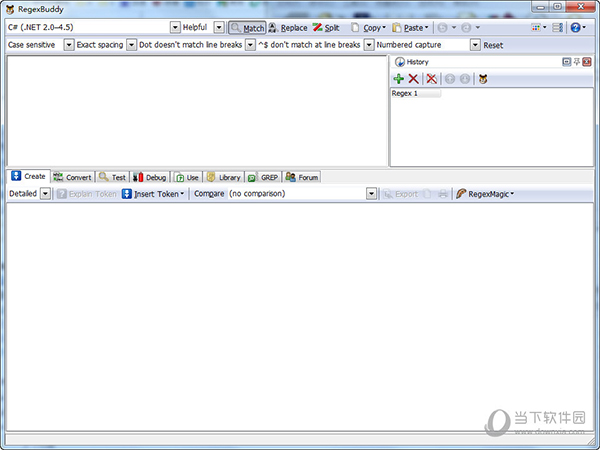Screen dimensions: 600x450
Task: Open the Insert Token menu
Action: pyautogui.click(x=153, y=194)
